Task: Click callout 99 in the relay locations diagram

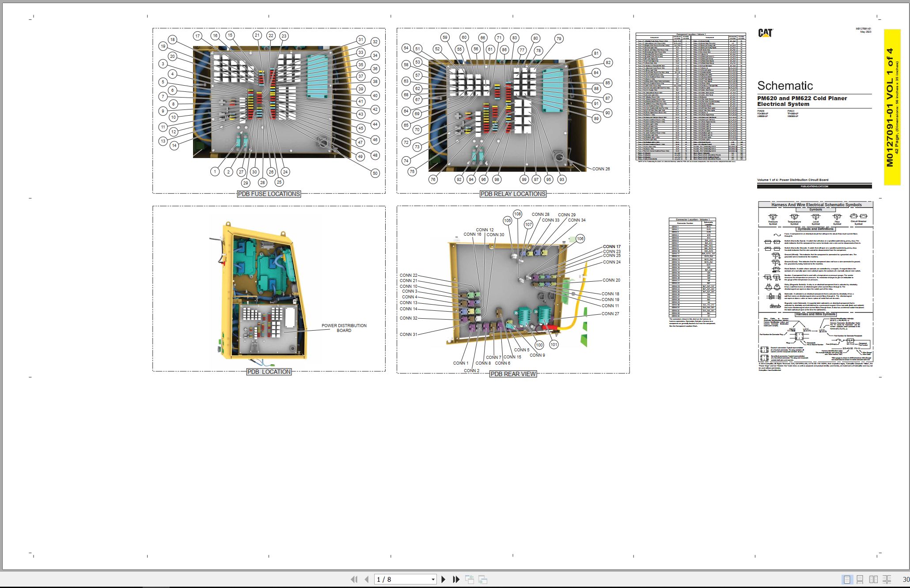Action: (x=524, y=180)
